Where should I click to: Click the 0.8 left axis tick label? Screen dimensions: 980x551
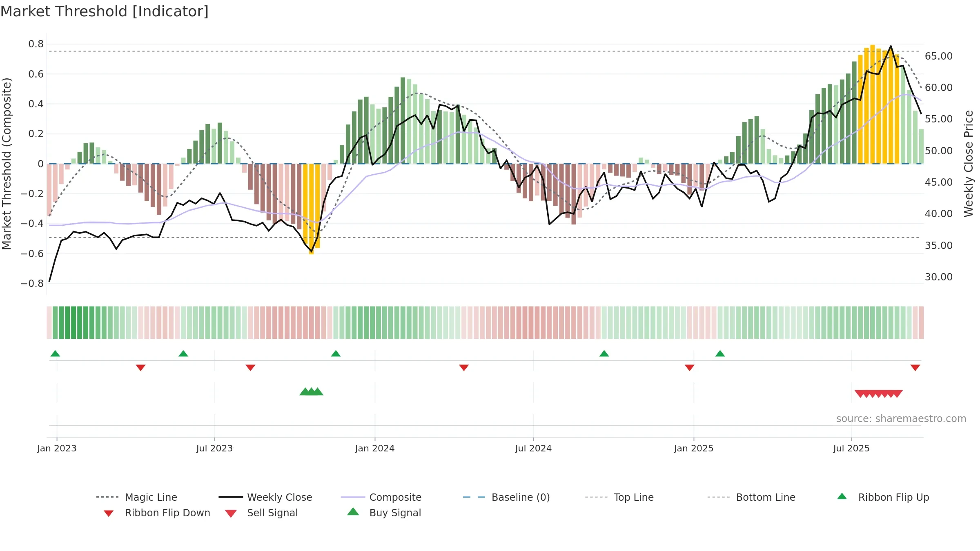36,44
